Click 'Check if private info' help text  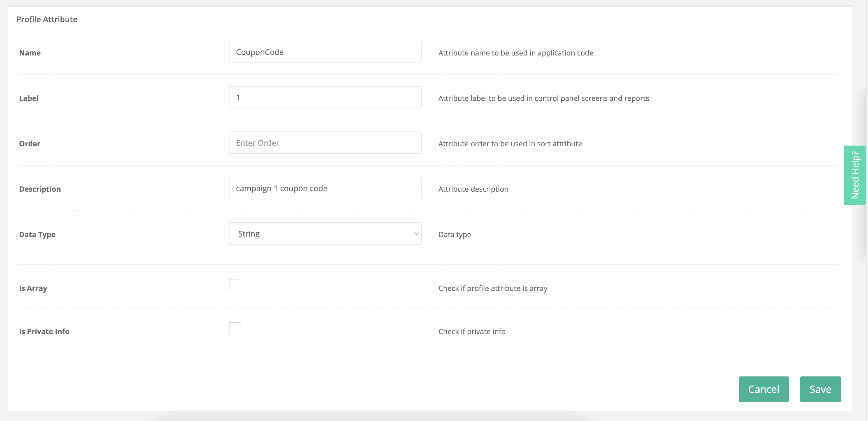(x=472, y=332)
